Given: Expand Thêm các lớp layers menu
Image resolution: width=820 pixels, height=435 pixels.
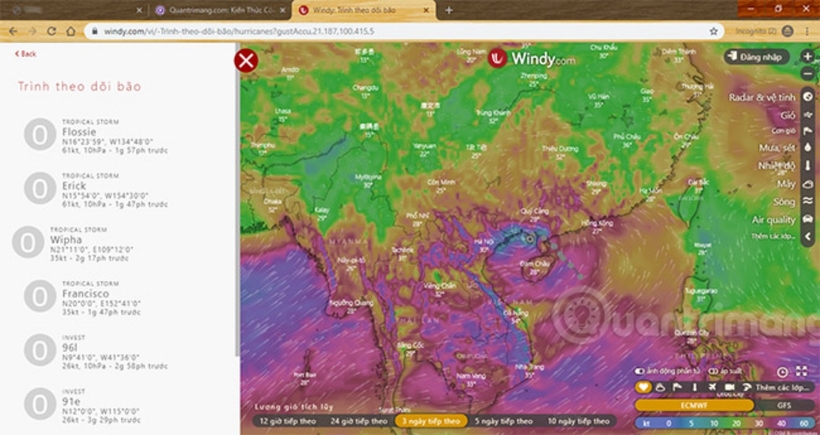Looking at the screenshot, I should 780,386.
